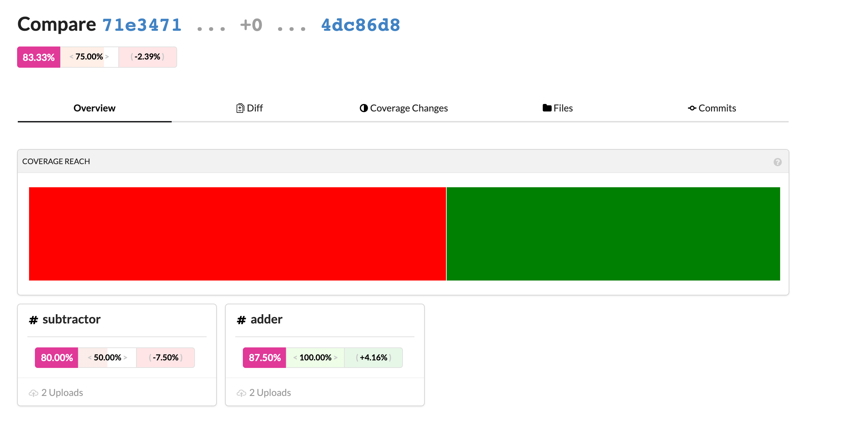
Task: Open the Coverage Changes tab
Action: pos(409,108)
